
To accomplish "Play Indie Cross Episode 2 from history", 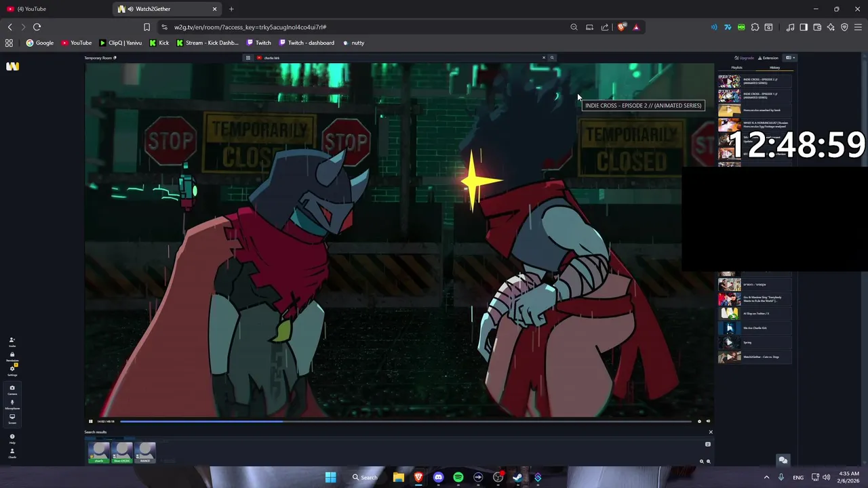I will tap(755, 81).
